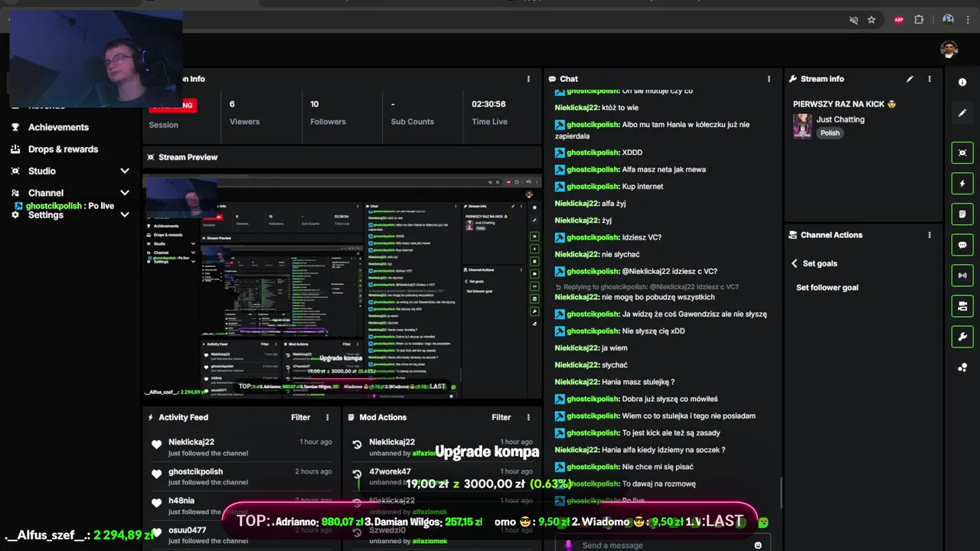This screenshot has width=980, height=551.
Task: Open the Stream info panel options menu
Action: point(929,79)
